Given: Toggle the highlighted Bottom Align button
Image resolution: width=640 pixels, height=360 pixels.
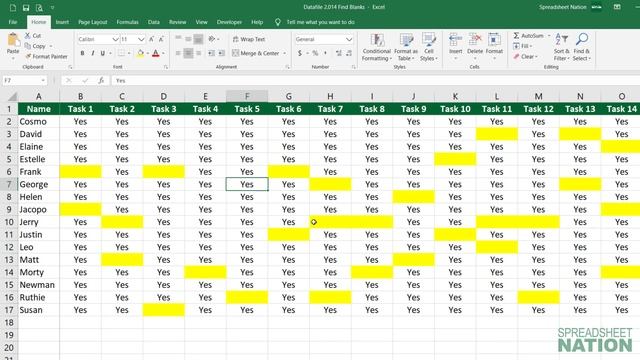Looking at the screenshot, I should pos(198,39).
